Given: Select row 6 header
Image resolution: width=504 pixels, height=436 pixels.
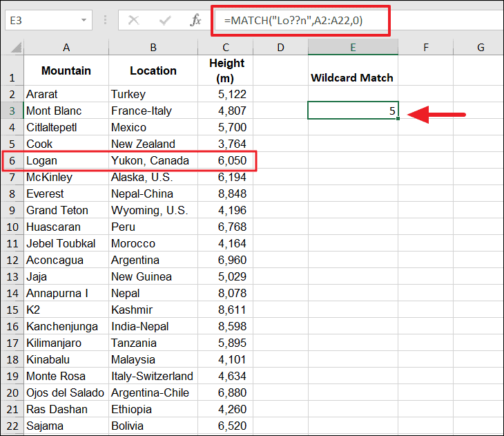Looking at the screenshot, I should tap(12, 160).
